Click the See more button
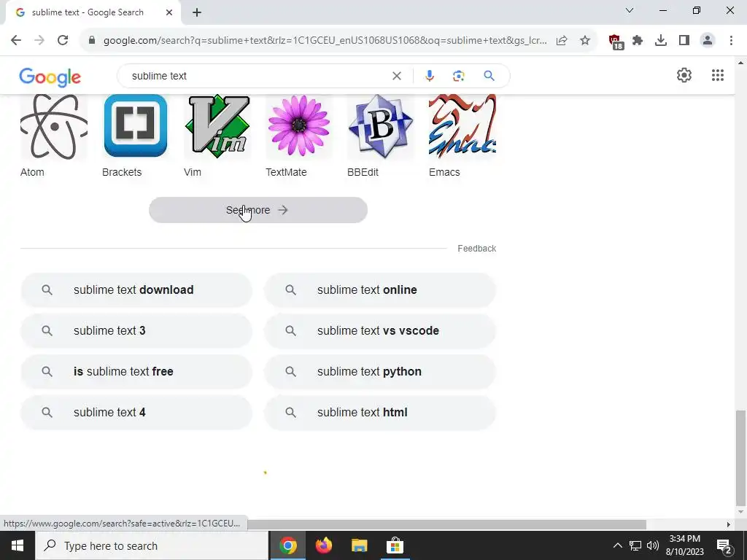The image size is (747, 560). pyautogui.click(x=258, y=210)
